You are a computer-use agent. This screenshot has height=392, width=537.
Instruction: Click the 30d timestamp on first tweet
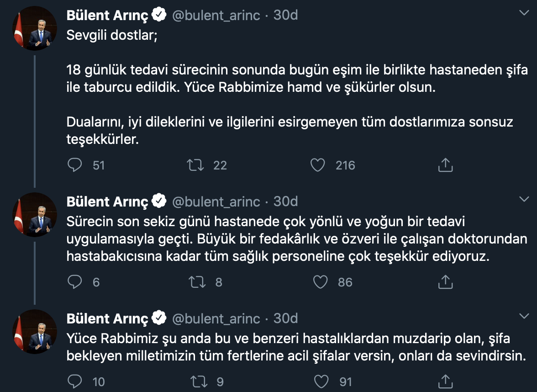(x=285, y=15)
